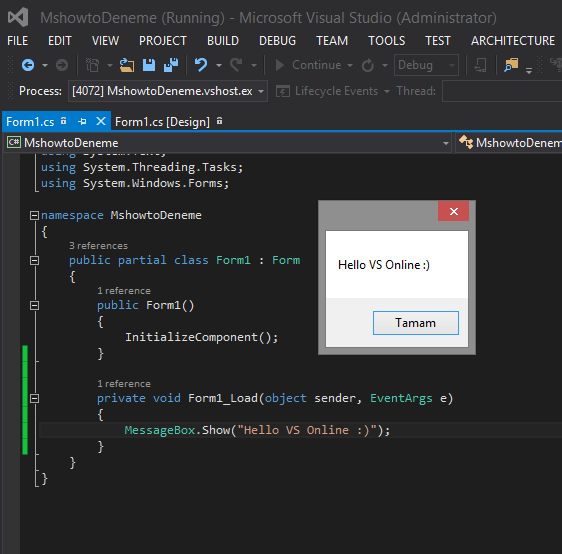562x554 pixels.
Task: Navigate backward with the blue arrow
Action: click(x=28, y=65)
